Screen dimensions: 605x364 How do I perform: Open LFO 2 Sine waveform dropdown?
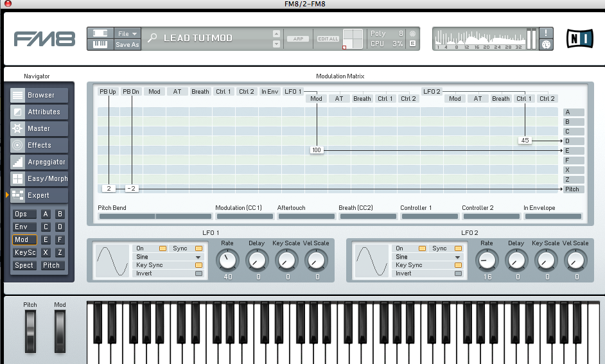point(428,257)
